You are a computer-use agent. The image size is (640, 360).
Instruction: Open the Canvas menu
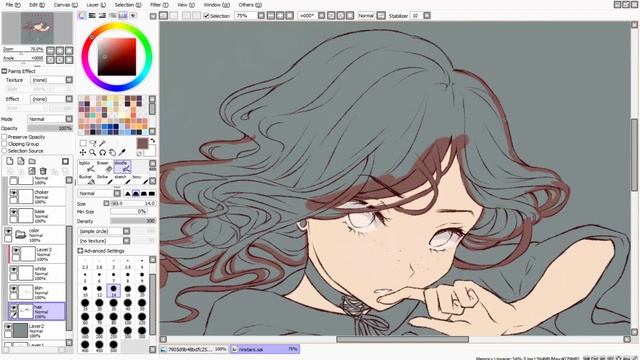point(65,5)
